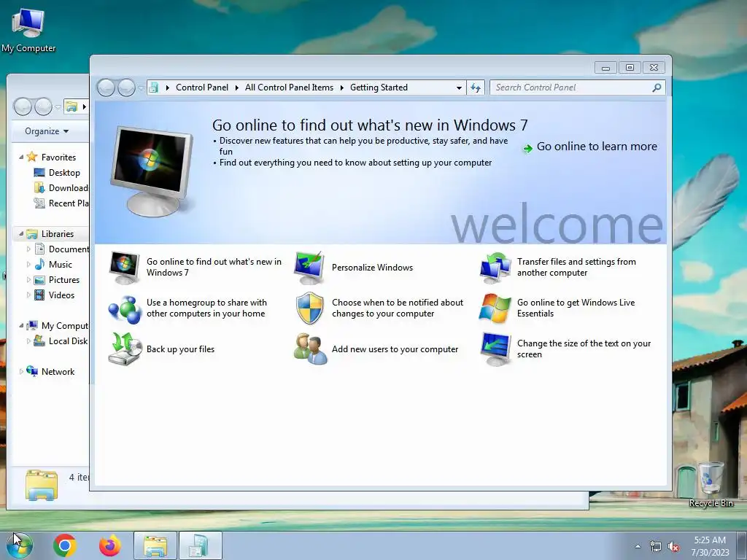This screenshot has height=560, width=747.
Task: Open Change the size of the text link
Action: point(584,349)
